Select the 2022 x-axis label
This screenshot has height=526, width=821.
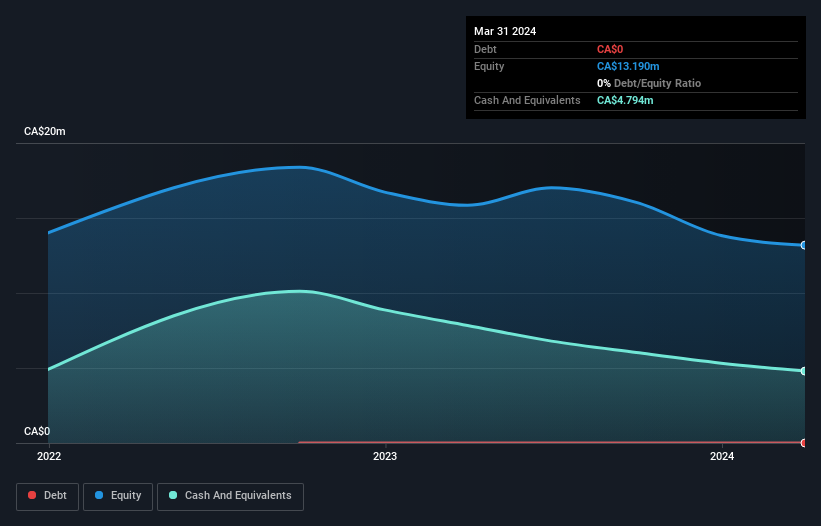click(49, 456)
